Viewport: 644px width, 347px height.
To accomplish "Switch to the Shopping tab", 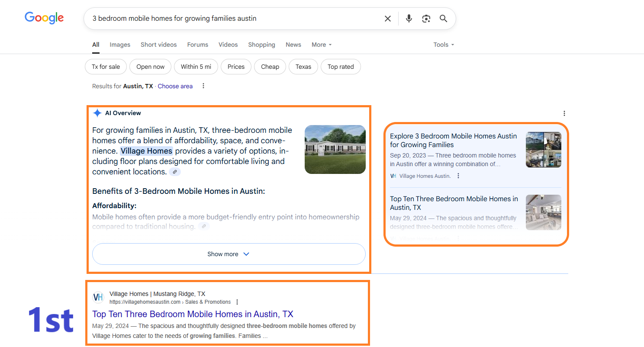I will coord(261,45).
